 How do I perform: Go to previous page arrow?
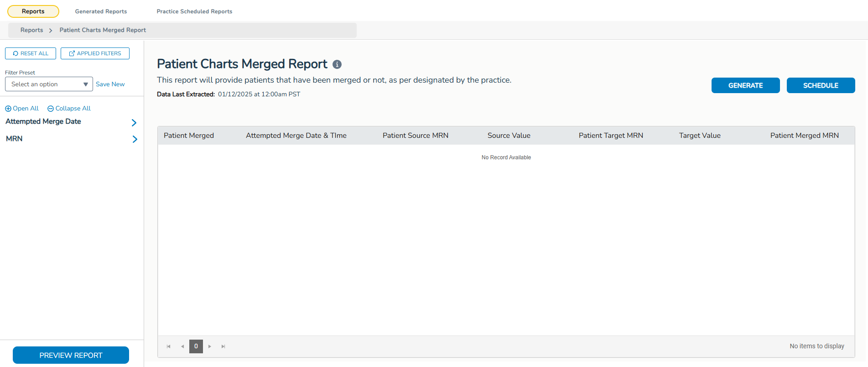pyautogui.click(x=182, y=346)
